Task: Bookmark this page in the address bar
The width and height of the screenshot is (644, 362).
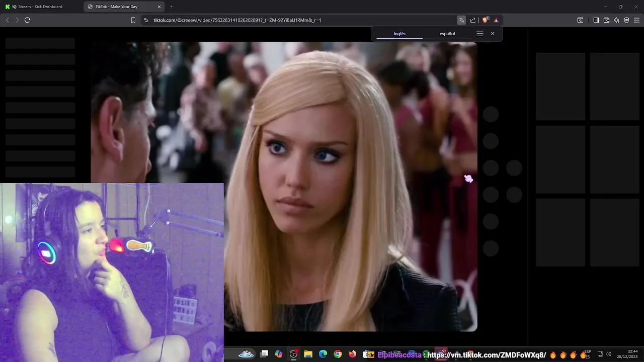Action: click(133, 20)
